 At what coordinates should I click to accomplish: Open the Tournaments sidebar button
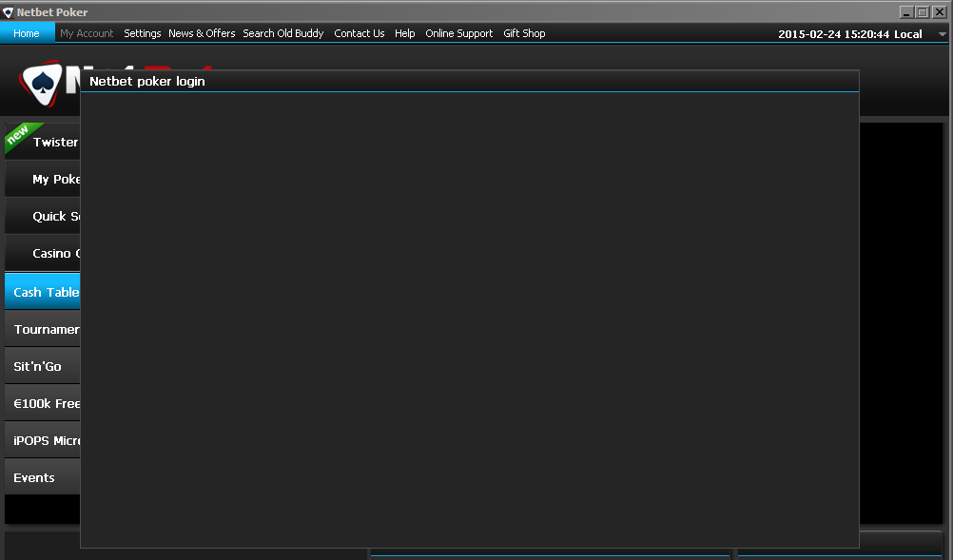(x=43, y=329)
